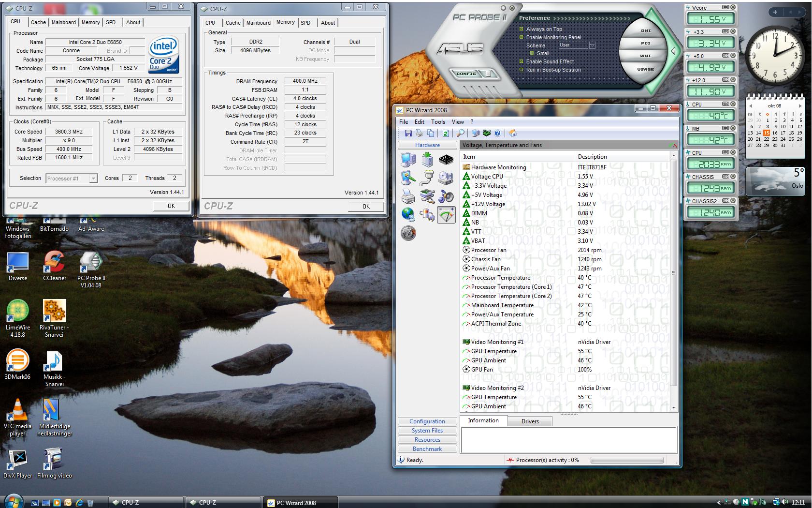This screenshot has height=508, width=812.
Task: Open the Drives disc icon in Hardware panel
Action: 446,178
